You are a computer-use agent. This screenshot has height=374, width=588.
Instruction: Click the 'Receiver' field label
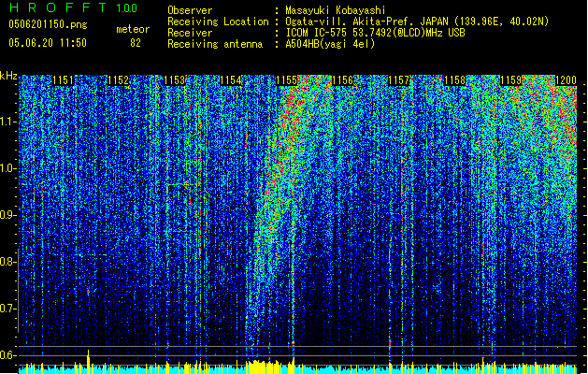click(190, 33)
